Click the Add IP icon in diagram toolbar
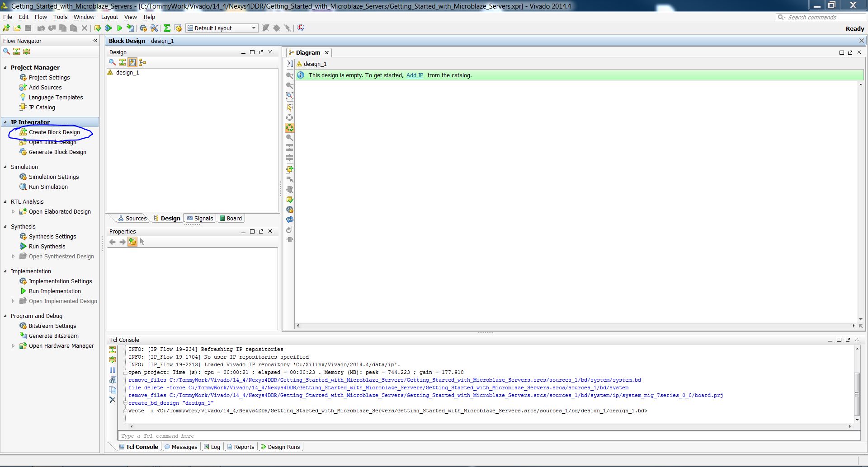Image resolution: width=868 pixels, height=467 pixels. pyautogui.click(x=290, y=170)
